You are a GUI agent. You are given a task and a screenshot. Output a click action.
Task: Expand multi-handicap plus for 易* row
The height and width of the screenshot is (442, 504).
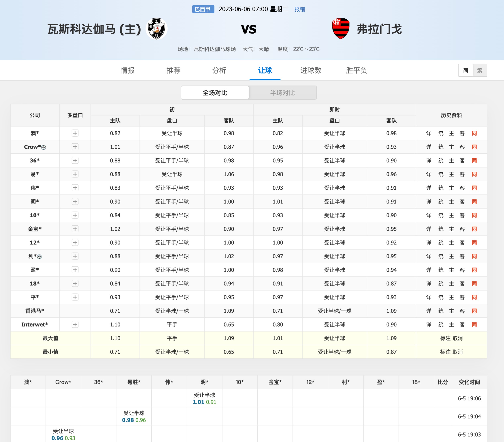tap(75, 174)
